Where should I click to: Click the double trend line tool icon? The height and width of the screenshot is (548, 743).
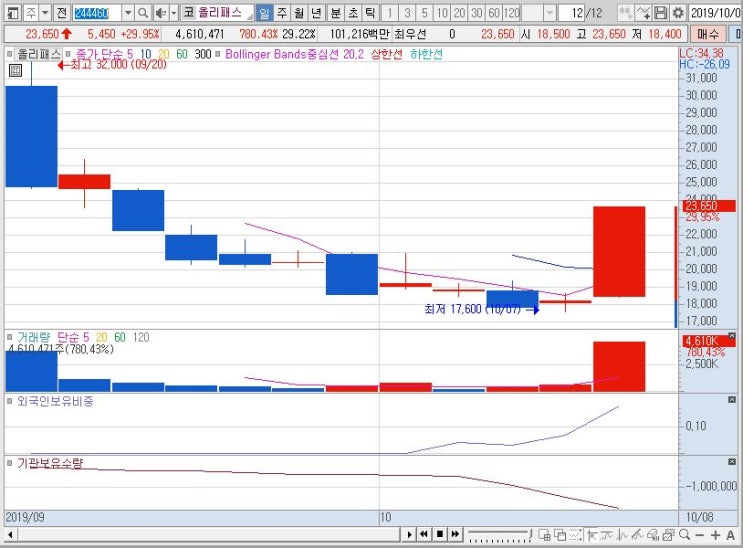click(x=637, y=535)
